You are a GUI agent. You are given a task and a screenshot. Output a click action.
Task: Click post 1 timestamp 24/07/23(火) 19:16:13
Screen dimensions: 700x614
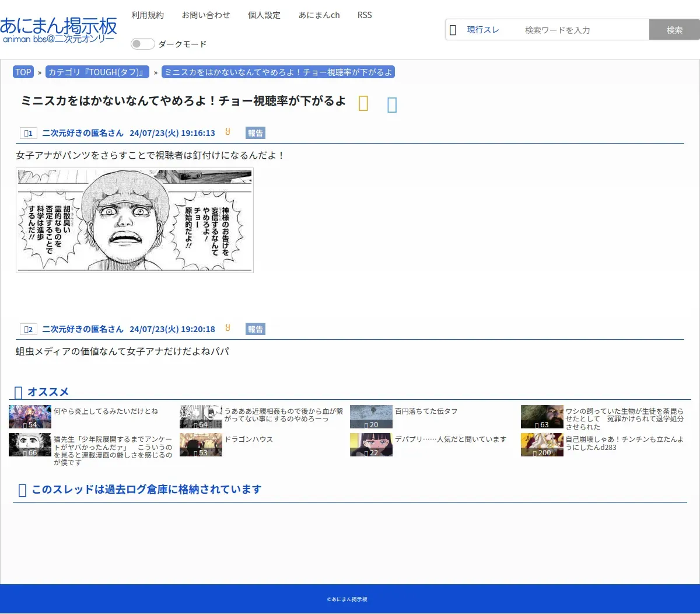(x=172, y=133)
